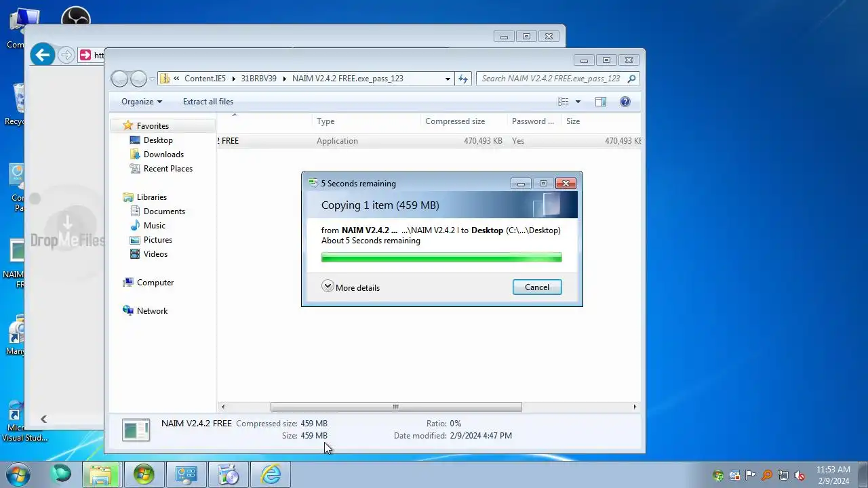The image size is (868, 488).
Task: Click the Cancel button in the copy dialog
Action: [x=537, y=287]
